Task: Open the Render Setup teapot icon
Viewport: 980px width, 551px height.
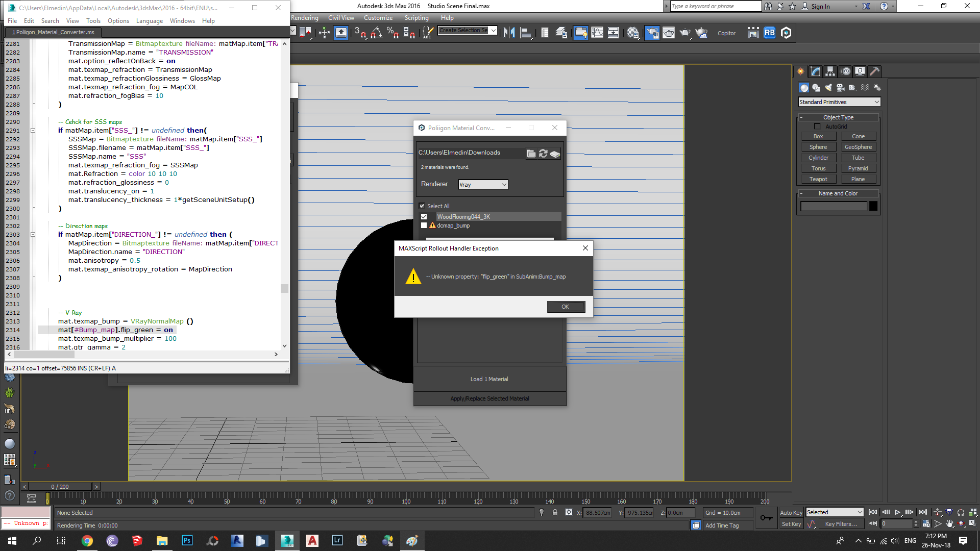Action: click(652, 33)
